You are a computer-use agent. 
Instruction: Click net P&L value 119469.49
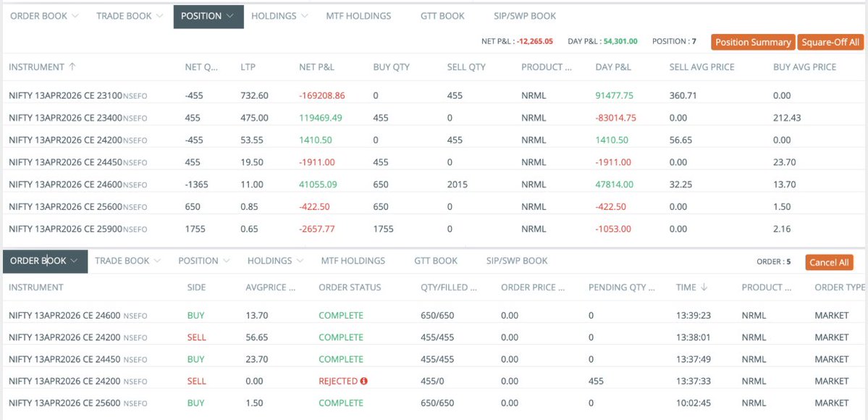[x=321, y=118]
